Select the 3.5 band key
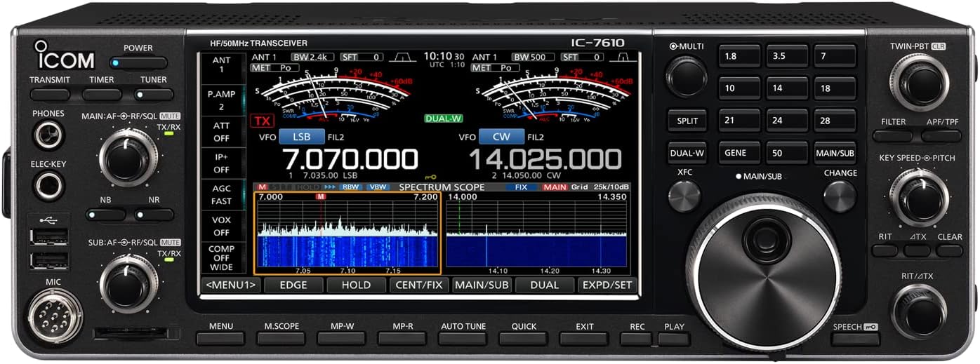This screenshot has width=980, height=364. [787, 56]
